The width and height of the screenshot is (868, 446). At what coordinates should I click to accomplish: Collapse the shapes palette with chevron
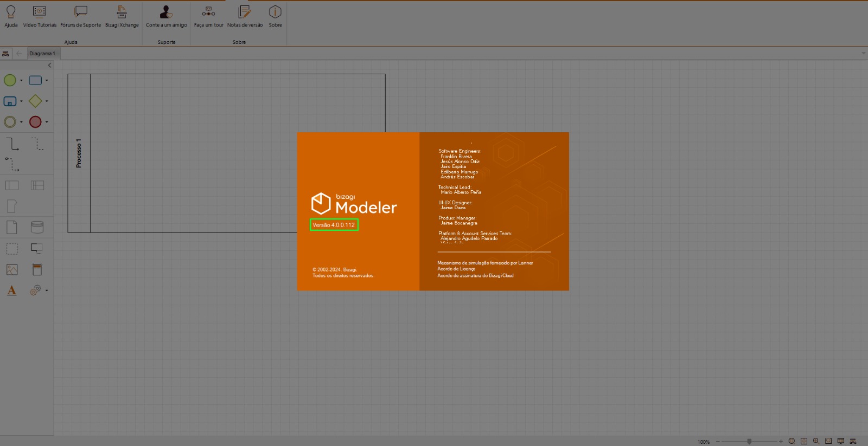click(49, 66)
